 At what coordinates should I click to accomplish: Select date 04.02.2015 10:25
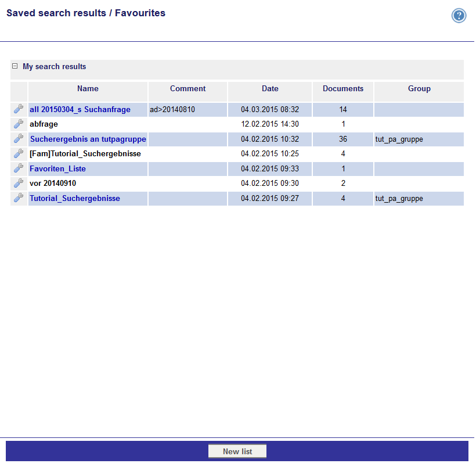coord(270,154)
